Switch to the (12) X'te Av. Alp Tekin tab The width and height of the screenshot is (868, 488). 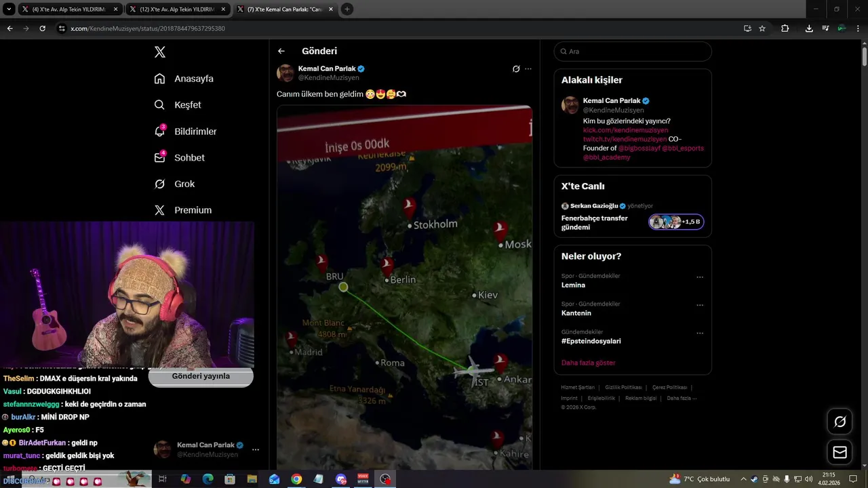tap(176, 9)
